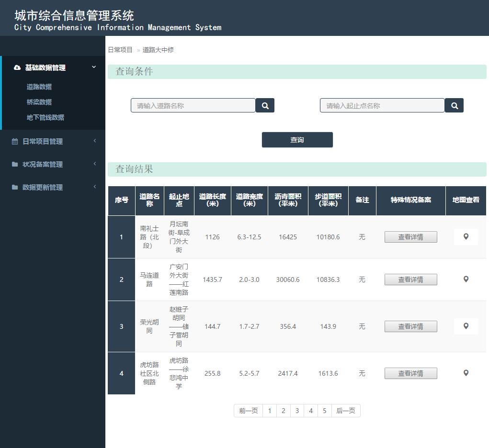The image size is (489, 448).
Task: Collapse the 基础数据管理 section chevron
Action: 94,67
